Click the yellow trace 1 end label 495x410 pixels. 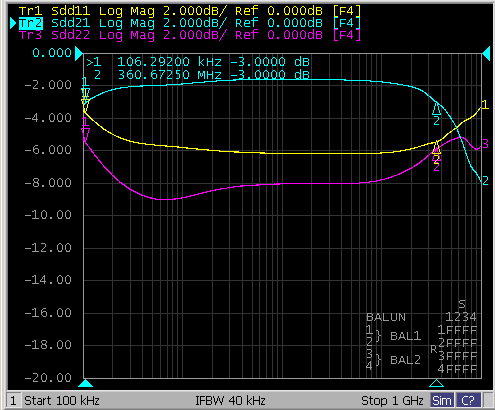point(485,105)
